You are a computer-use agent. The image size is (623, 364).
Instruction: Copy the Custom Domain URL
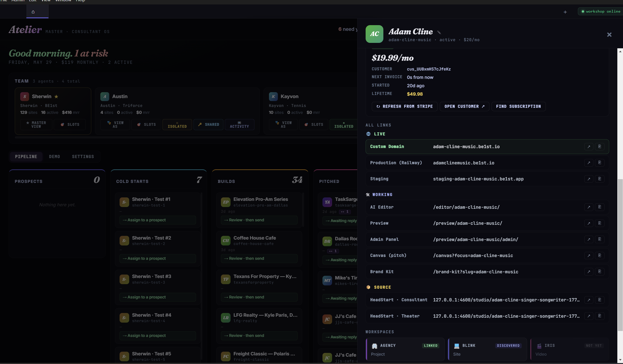600,147
